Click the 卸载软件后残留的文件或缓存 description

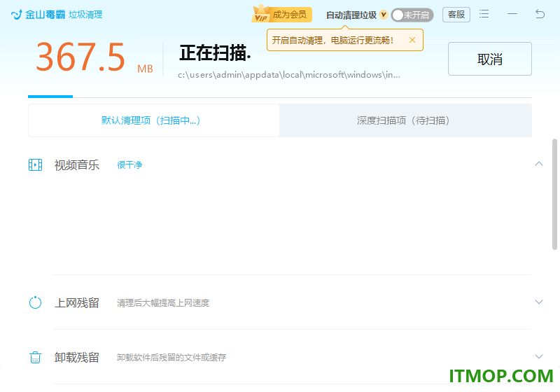[171, 358]
